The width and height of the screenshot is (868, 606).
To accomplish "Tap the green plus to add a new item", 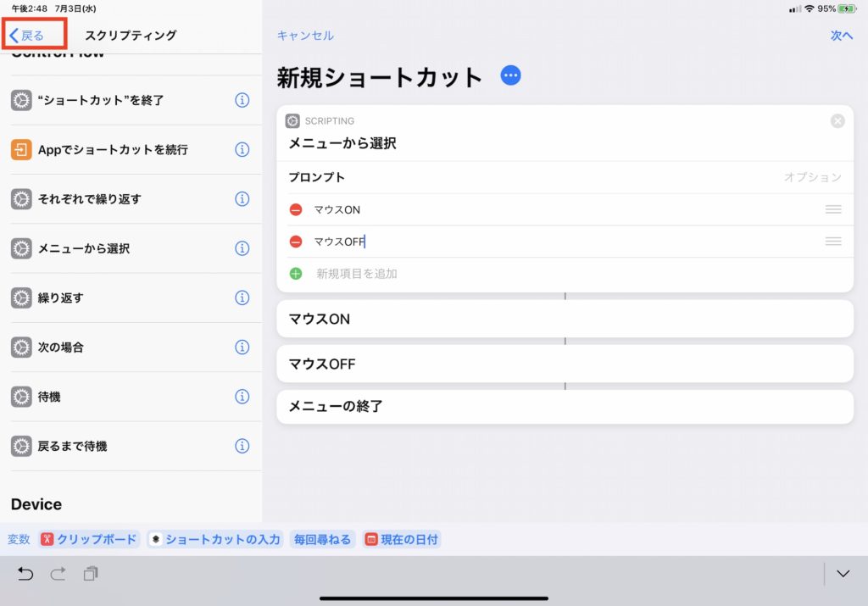I will click(x=296, y=274).
